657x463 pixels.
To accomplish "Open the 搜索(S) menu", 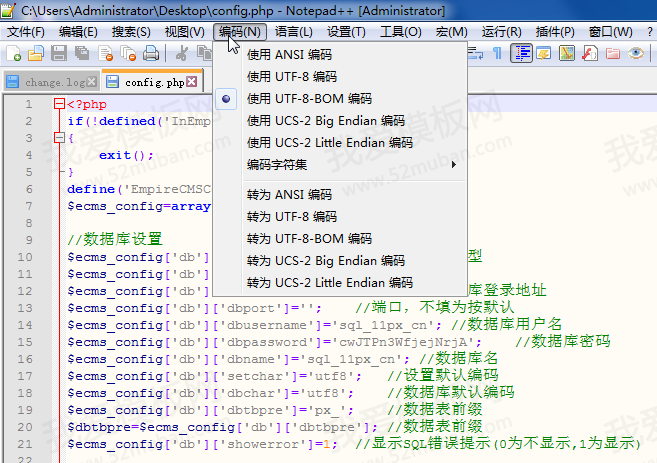I will click(131, 32).
